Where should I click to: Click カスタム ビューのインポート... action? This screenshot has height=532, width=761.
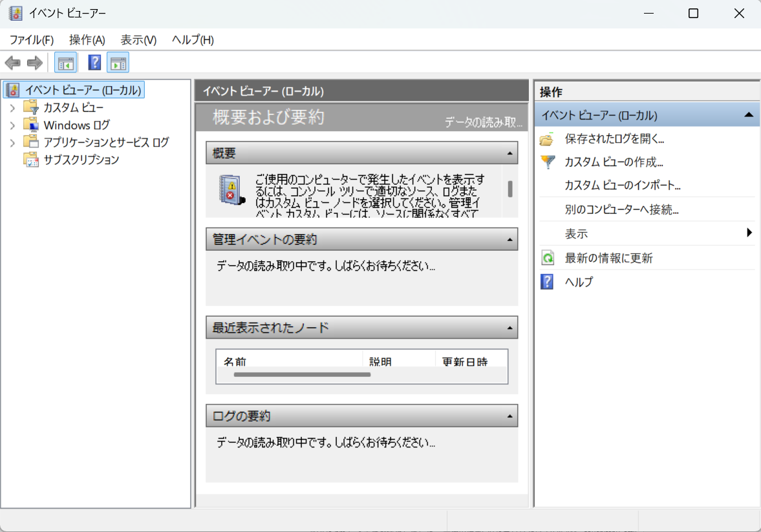click(623, 186)
